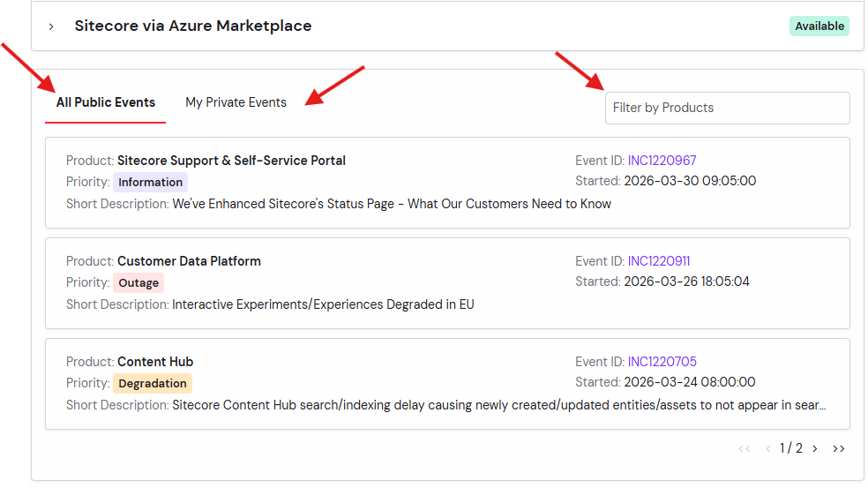
Task: Jump to the last page of events
Action: (839, 448)
